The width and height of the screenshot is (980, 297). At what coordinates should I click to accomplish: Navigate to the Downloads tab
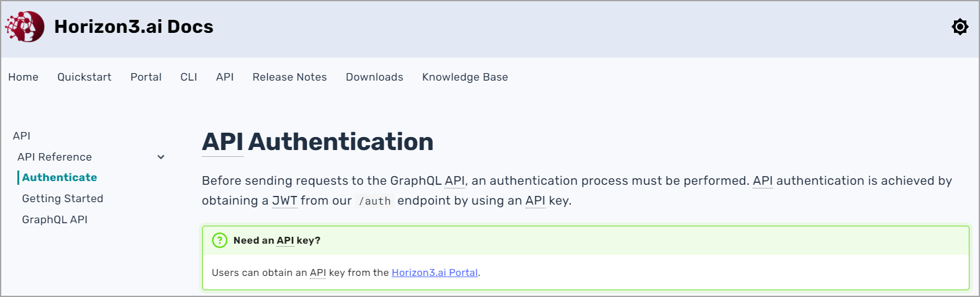click(374, 77)
